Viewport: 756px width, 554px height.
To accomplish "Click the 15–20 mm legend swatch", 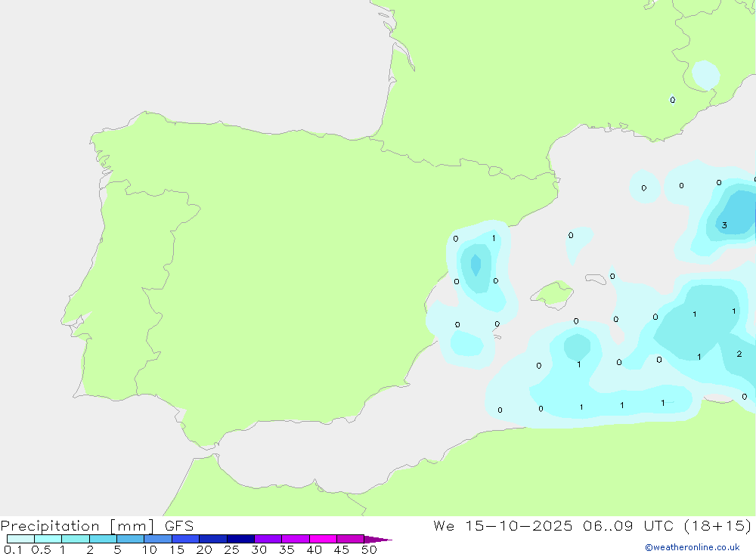I will 186,539.
